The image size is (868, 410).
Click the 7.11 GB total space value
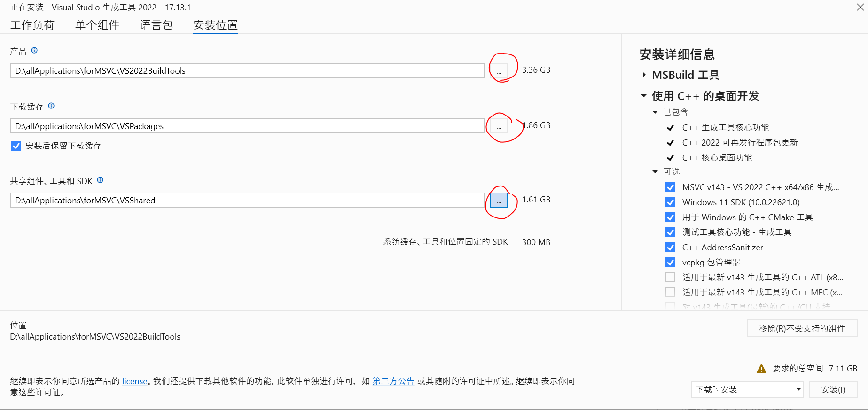(843, 369)
